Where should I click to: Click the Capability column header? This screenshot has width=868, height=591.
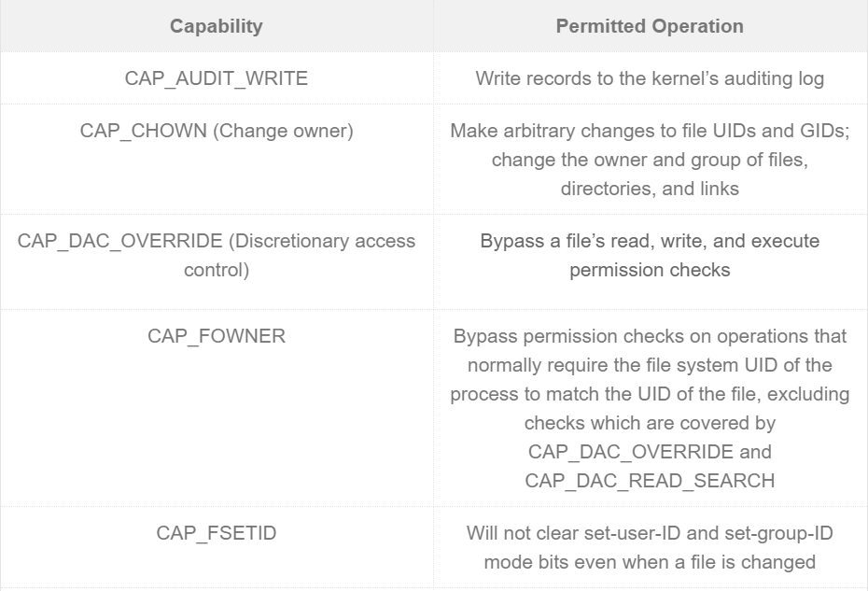(x=216, y=26)
